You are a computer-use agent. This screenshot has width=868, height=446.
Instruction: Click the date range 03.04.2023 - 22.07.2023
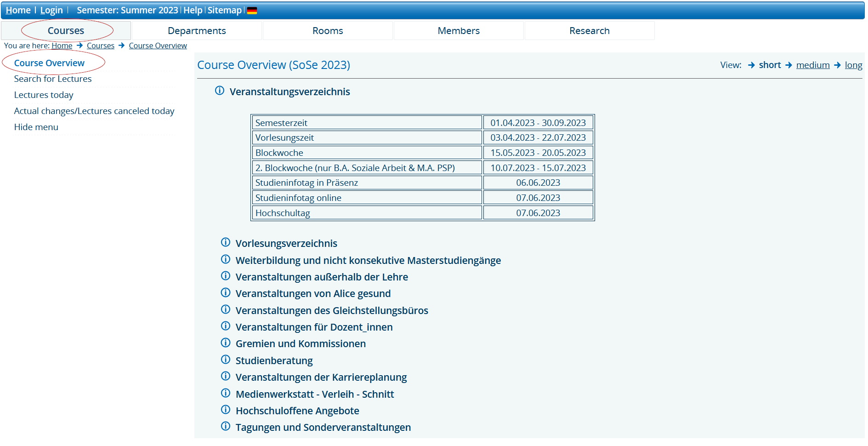[x=538, y=137]
